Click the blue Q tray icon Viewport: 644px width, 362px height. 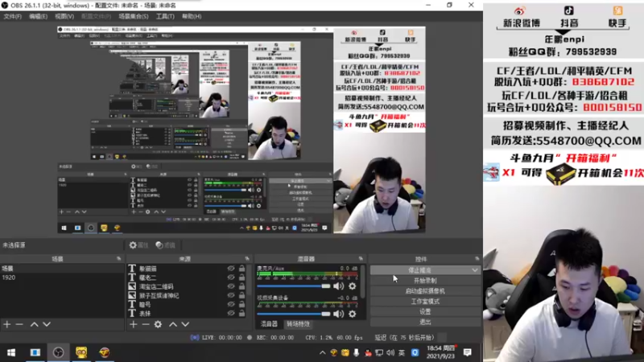(415, 353)
